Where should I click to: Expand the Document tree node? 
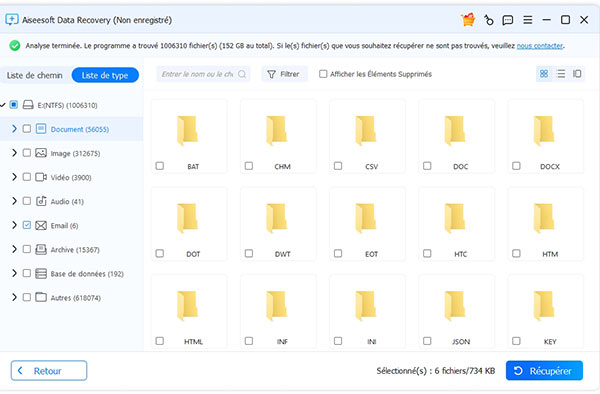point(14,129)
